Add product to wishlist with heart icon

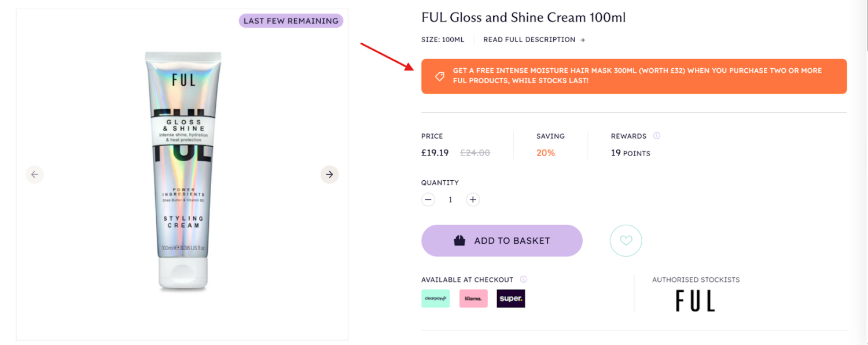coord(626,240)
